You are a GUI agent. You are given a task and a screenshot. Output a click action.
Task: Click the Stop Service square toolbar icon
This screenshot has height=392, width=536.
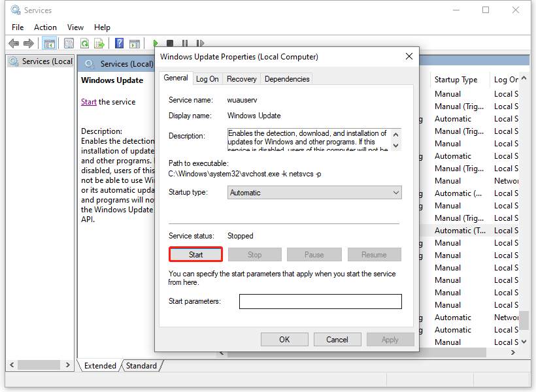point(170,43)
